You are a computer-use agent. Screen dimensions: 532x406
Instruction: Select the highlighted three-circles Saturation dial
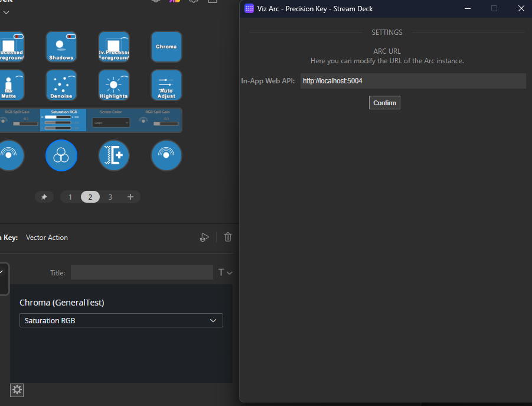(61, 155)
